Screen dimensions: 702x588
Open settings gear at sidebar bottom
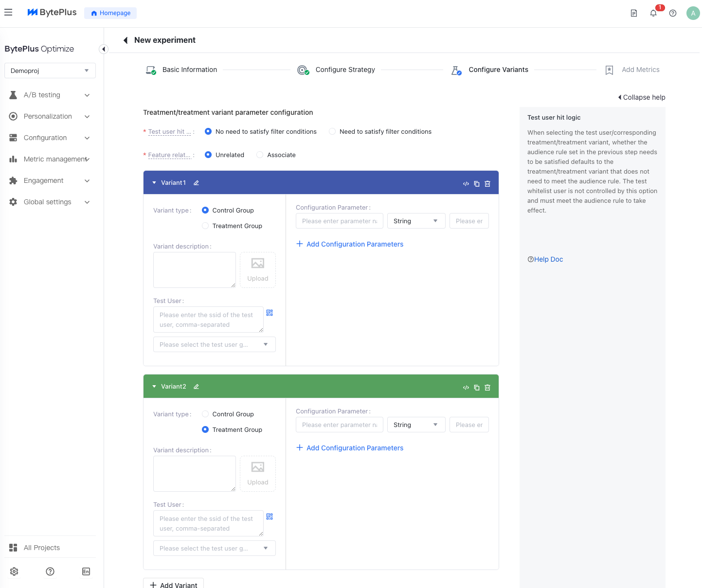point(14,571)
